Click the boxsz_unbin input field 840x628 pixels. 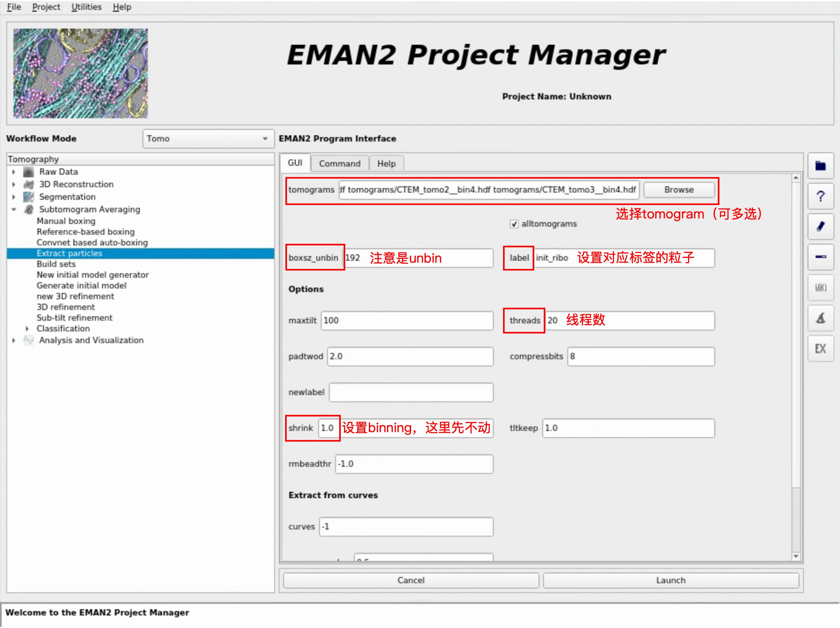coord(418,258)
